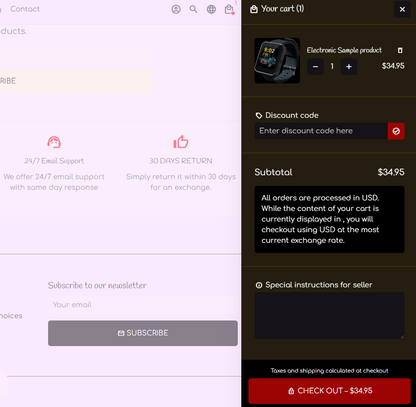Open the Contact menu item
The width and height of the screenshot is (416, 407).
[x=25, y=9]
